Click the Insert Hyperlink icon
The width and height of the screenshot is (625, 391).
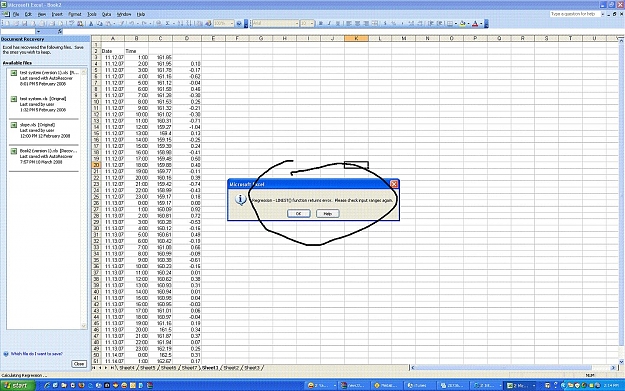point(159,24)
